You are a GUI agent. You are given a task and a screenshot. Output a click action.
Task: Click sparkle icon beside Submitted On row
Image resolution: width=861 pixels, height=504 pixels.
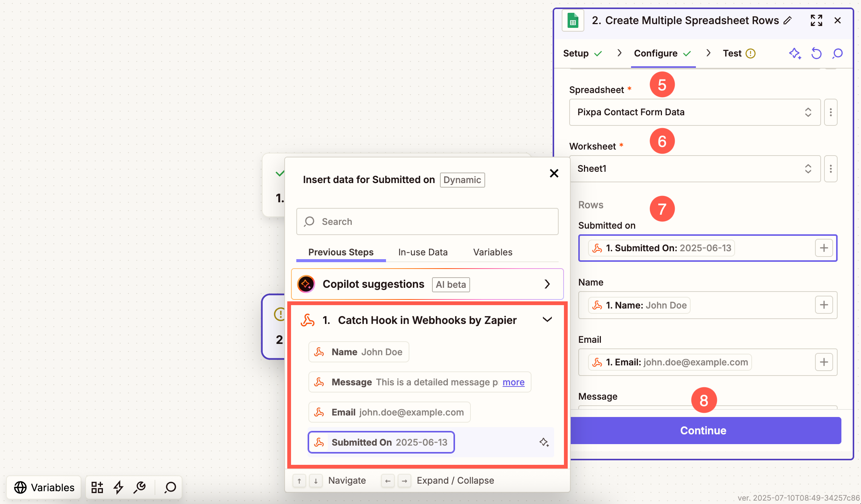(544, 442)
